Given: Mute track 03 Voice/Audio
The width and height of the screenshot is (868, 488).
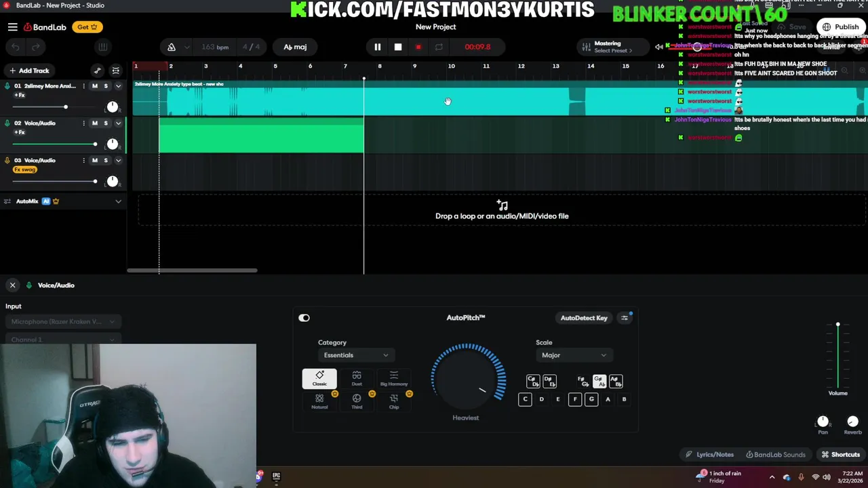Looking at the screenshot, I should (x=95, y=161).
